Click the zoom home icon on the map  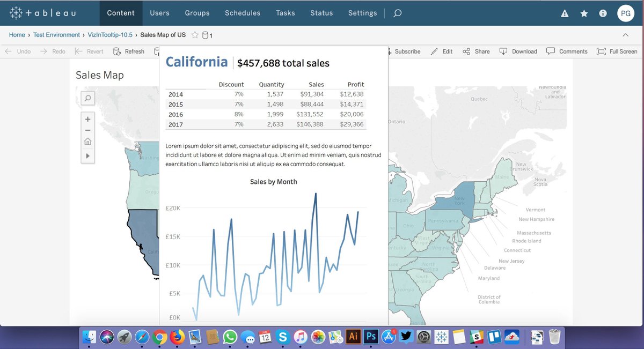(87, 141)
